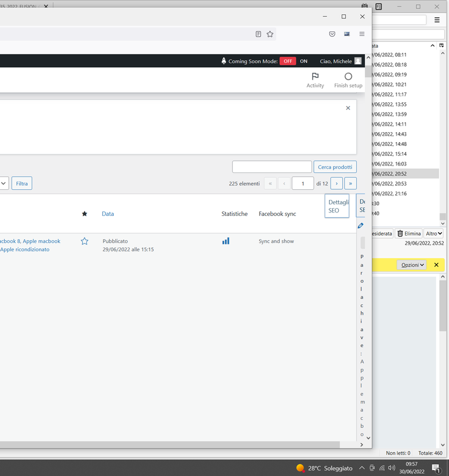449x476 pixels.
Task: Select the mail dated 06/2022, 08:11
Action: [406, 55]
